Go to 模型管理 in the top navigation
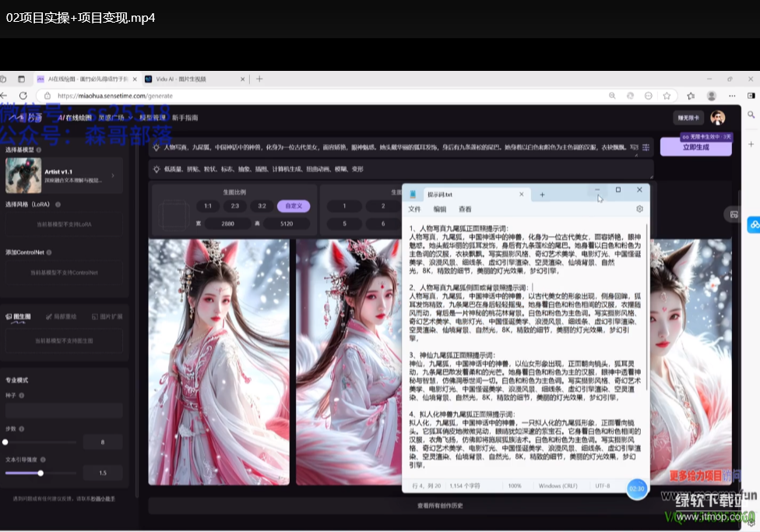 pyautogui.click(x=152, y=118)
